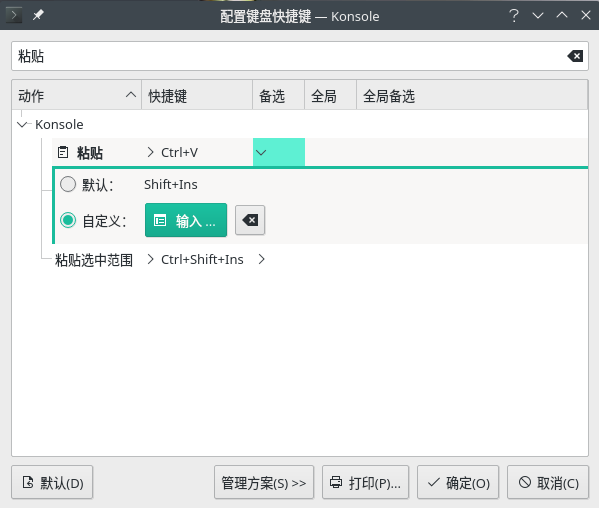Click the 全局备选 column header

pos(472,95)
